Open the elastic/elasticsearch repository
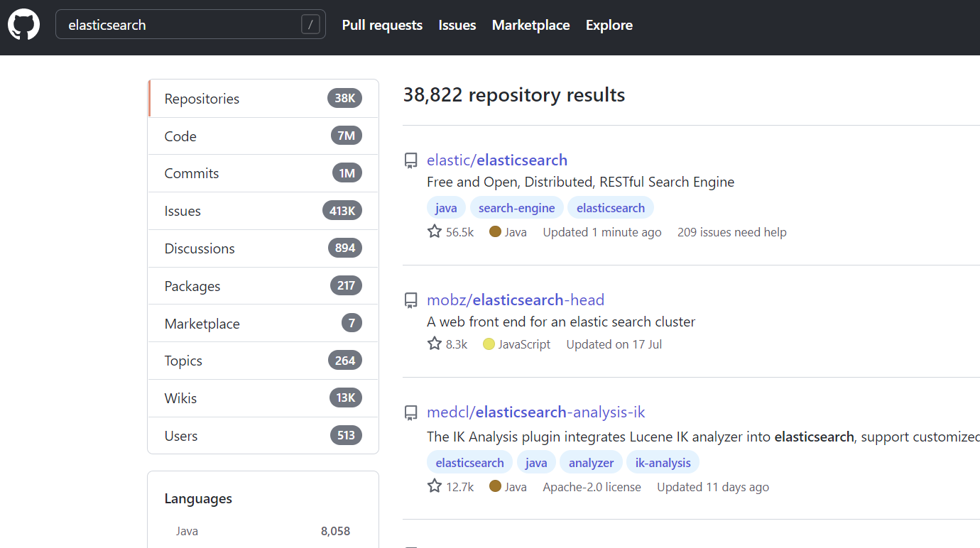 (x=497, y=160)
